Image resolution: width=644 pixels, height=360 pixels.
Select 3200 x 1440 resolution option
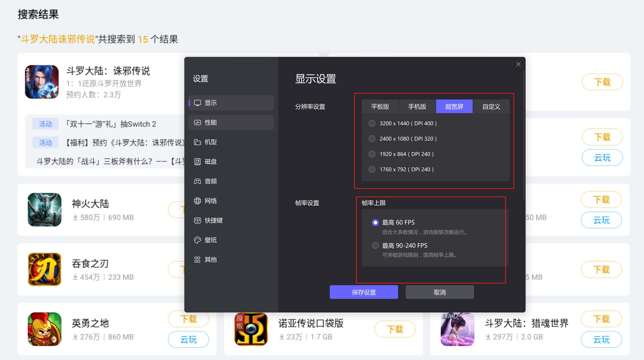coord(372,123)
